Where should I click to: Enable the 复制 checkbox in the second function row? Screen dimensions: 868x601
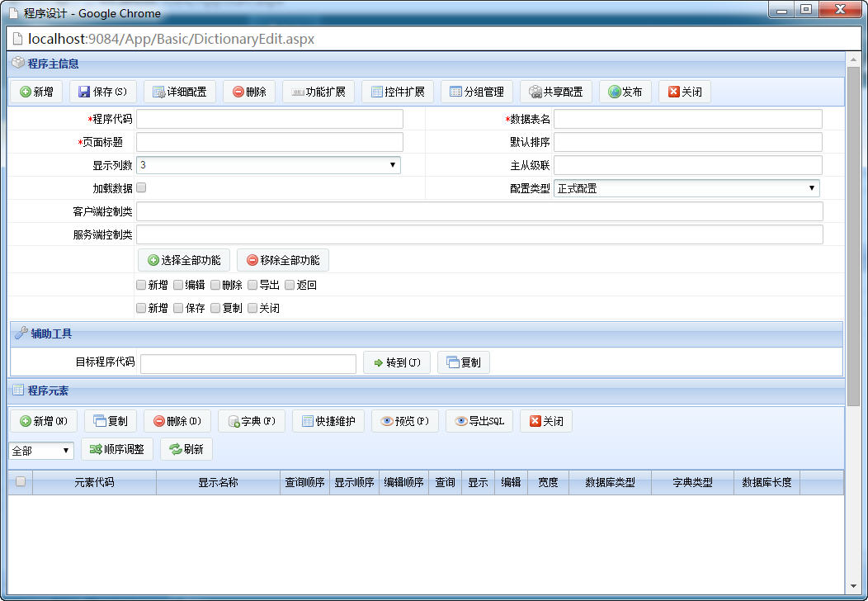click(215, 308)
